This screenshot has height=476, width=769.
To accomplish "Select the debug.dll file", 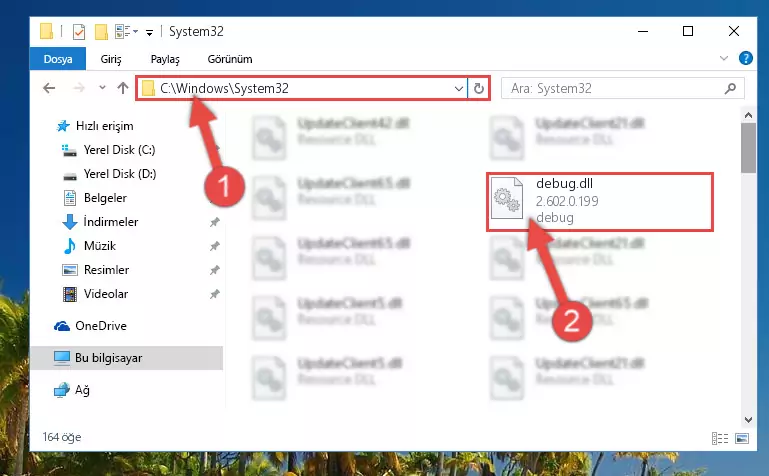I will [x=599, y=201].
